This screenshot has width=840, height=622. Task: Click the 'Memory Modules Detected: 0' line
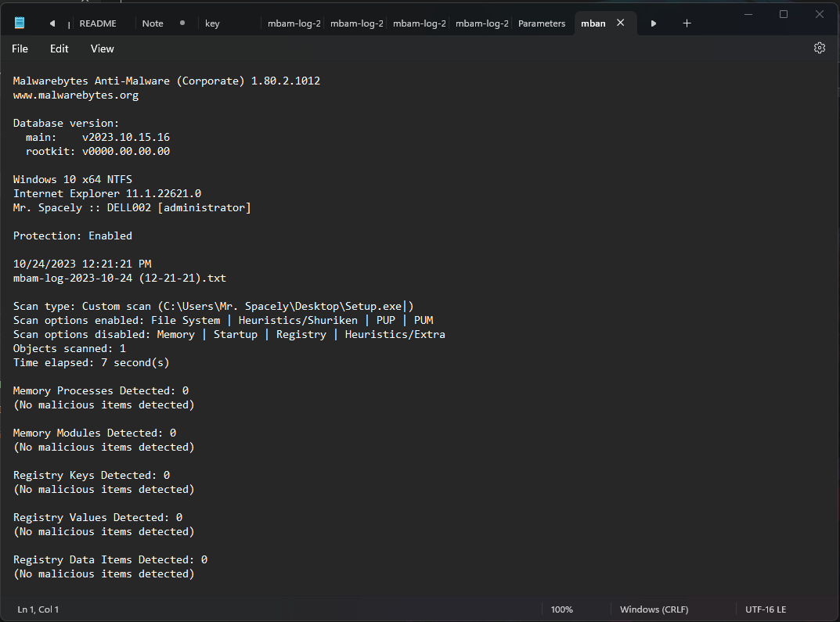click(x=94, y=433)
